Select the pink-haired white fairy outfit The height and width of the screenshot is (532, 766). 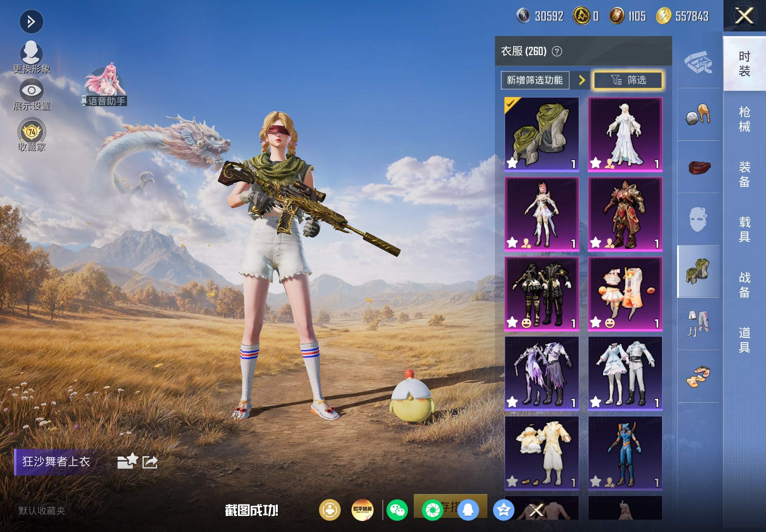pos(542,214)
